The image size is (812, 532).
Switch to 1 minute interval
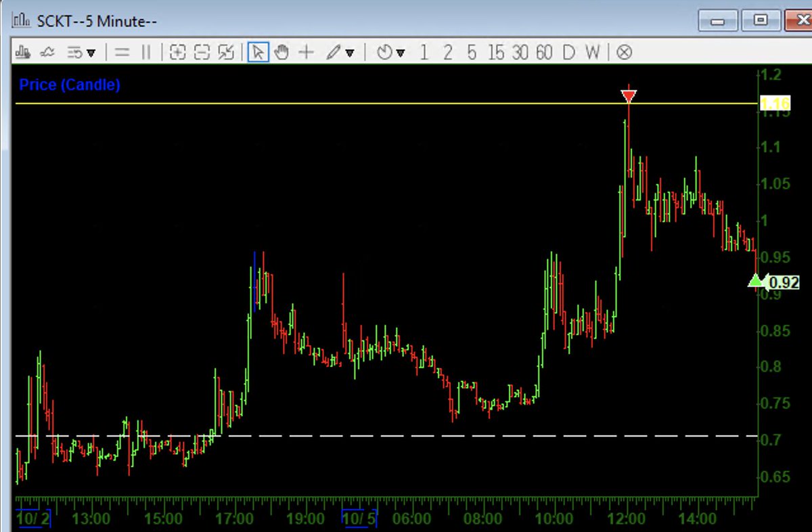[x=424, y=52]
